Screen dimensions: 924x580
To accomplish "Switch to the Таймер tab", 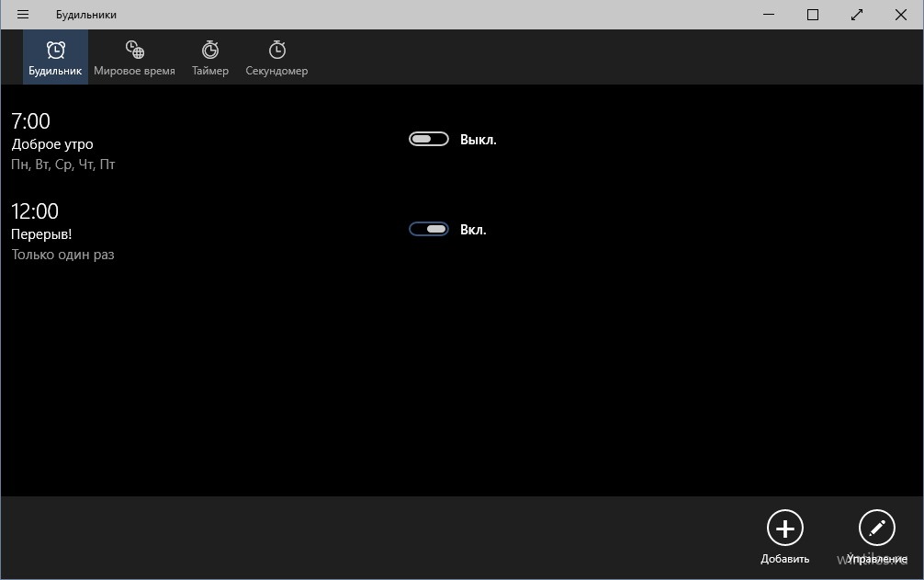I will pyautogui.click(x=210, y=57).
